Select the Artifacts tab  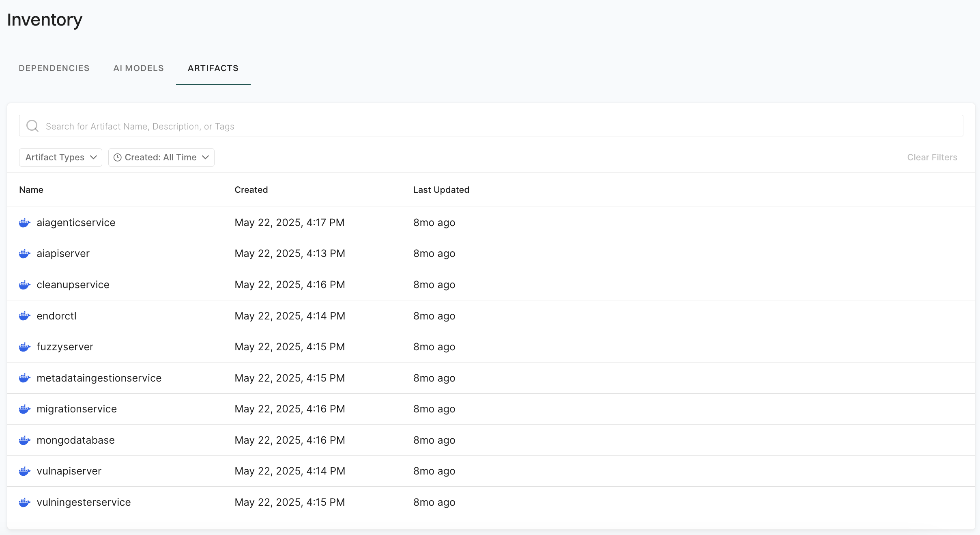213,68
